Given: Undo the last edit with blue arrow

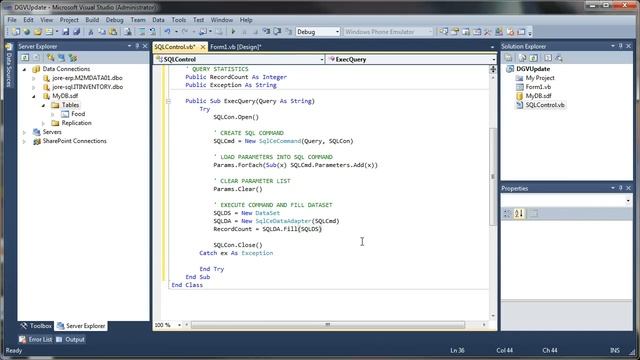Looking at the screenshot, I should 167,31.
